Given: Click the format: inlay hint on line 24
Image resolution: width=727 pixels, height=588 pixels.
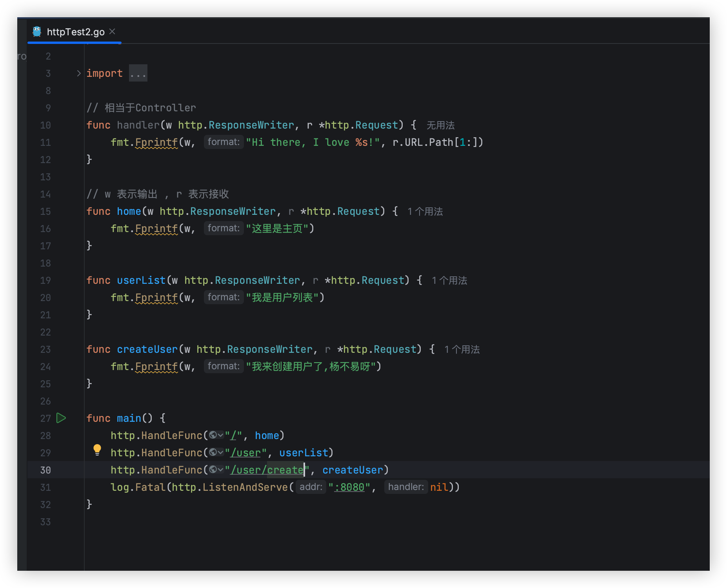Looking at the screenshot, I should 224,366.
